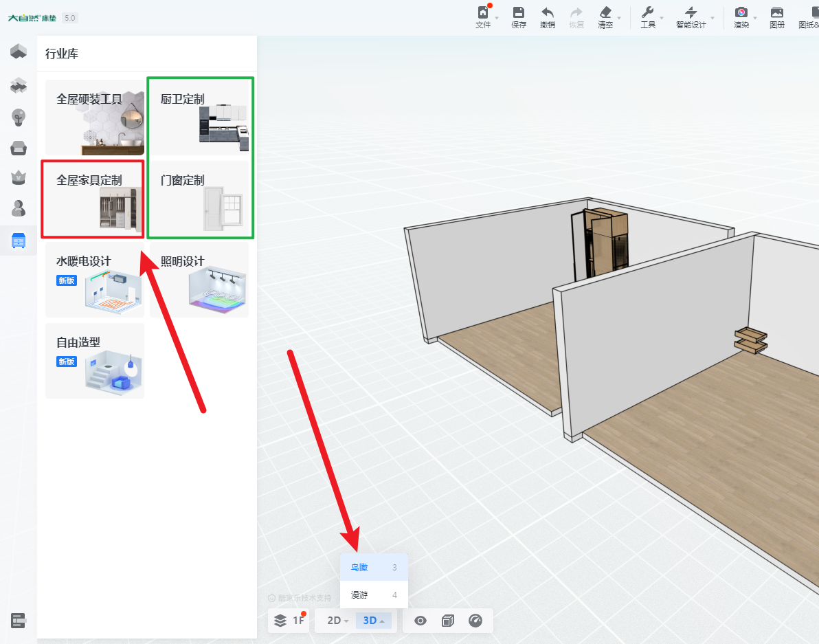Click the 3D cube model icon
Image resolution: width=819 pixels, height=644 pixels.
pyautogui.click(x=447, y=621)
